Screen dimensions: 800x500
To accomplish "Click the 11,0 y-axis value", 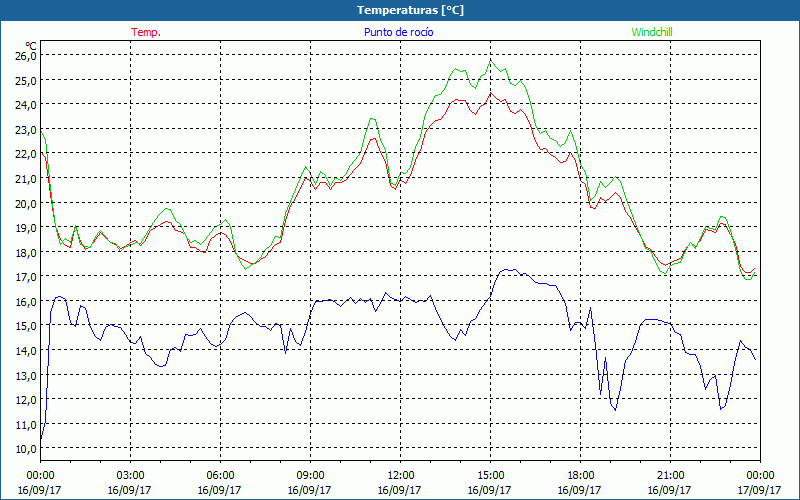I will 26,424.
